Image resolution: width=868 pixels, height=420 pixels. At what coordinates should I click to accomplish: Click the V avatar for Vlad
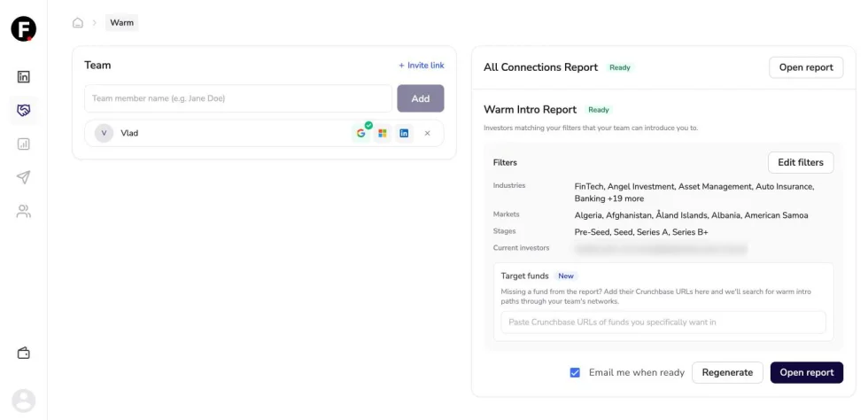coord(104,133)
